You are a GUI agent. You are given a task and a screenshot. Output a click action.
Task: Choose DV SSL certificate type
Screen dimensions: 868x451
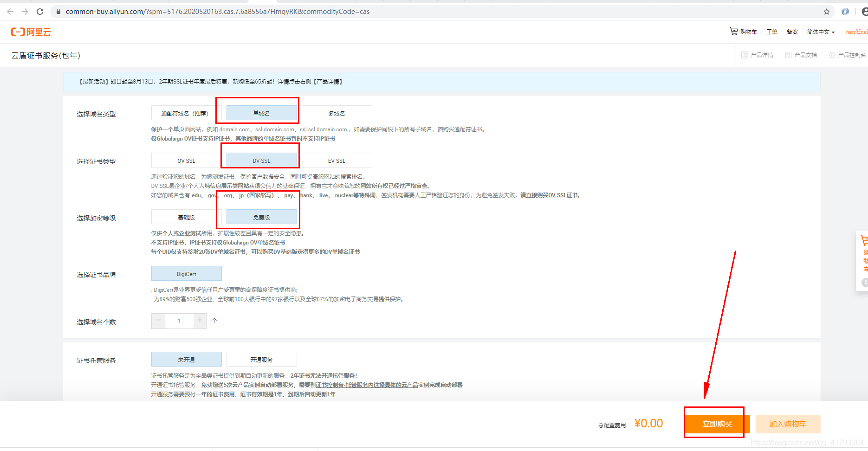[261, 161]
